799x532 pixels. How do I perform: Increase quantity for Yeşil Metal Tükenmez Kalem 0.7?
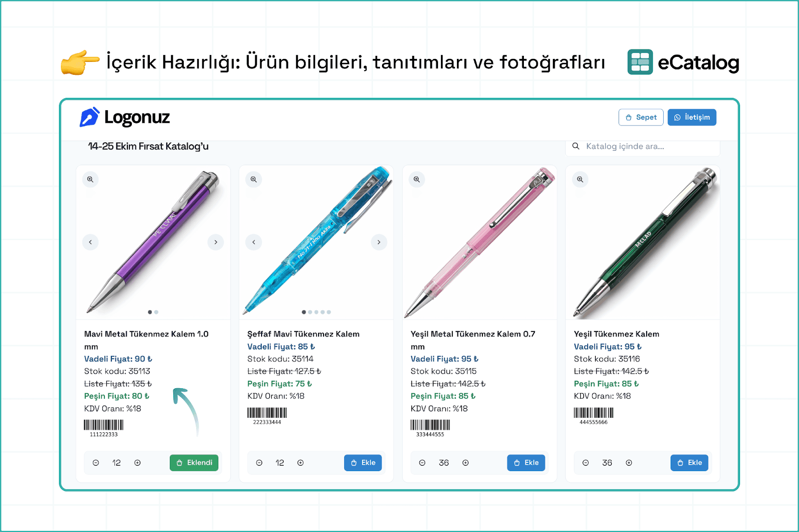pos(465,463)
